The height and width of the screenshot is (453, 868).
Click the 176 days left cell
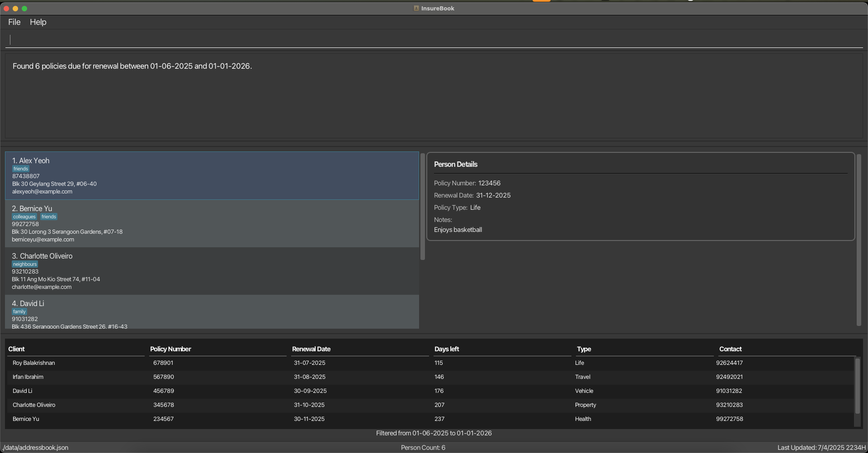(439, 391)
